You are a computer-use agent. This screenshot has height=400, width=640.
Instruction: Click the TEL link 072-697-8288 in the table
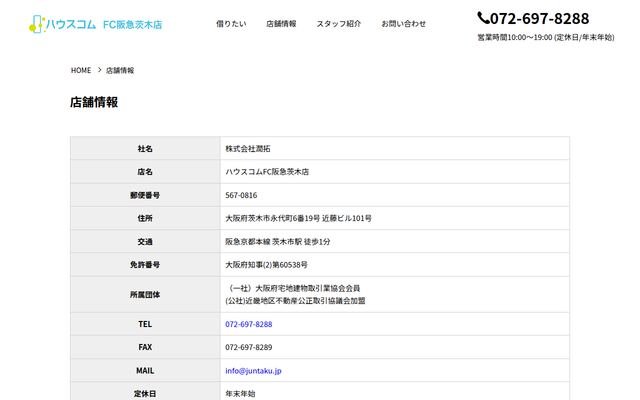[x=249, y=324]
